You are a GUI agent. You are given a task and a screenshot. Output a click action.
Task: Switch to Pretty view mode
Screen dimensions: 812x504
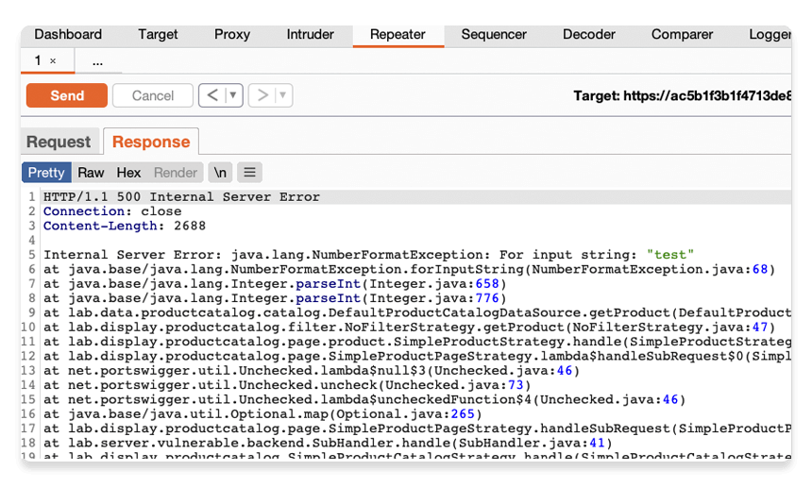[46, 173]
